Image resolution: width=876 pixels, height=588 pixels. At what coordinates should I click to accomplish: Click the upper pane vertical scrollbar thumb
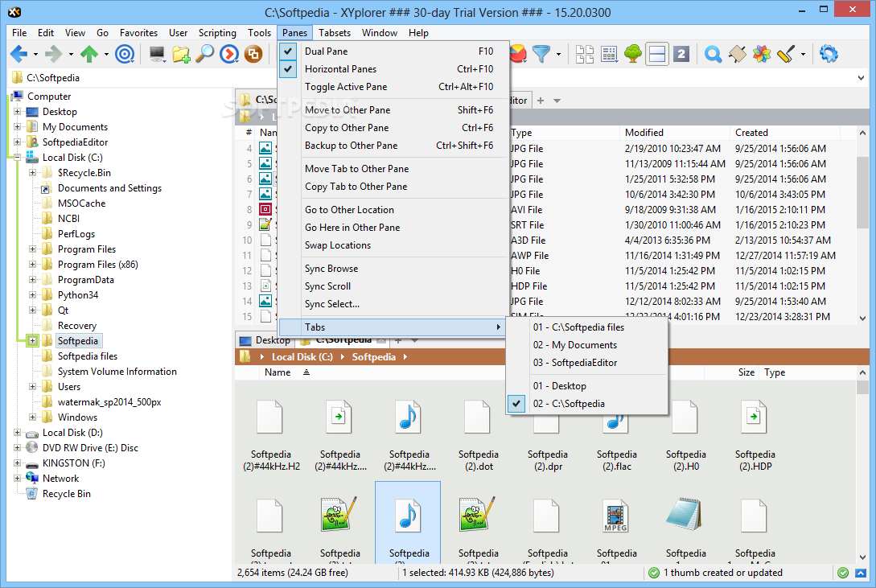[x=862, y=191]
